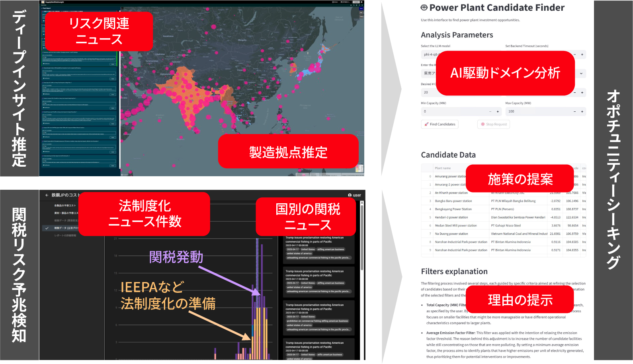Select Na Duong power station cell

click(x=461, y=234)
